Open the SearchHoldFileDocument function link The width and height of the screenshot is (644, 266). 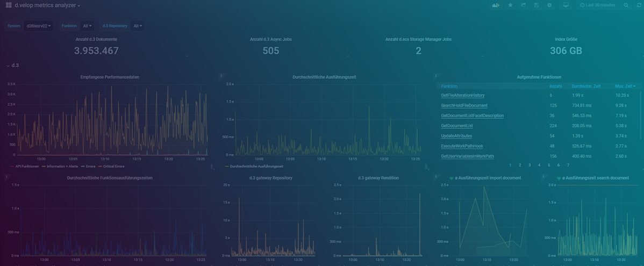coord(464,105)
